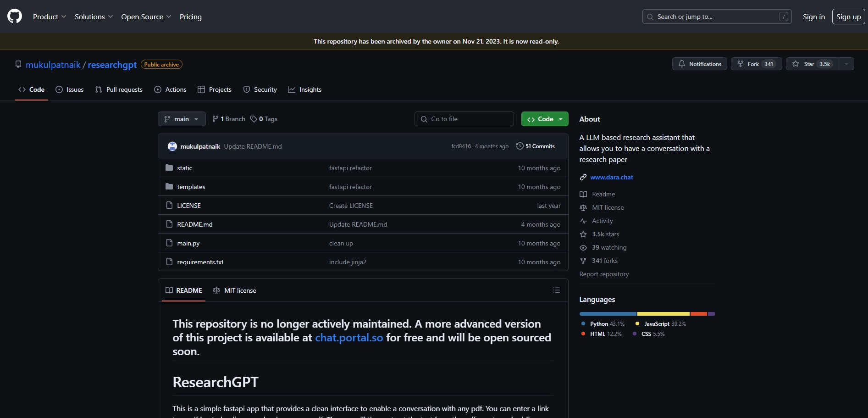Click the link icon beside www.dara.chat
The height and width of the screenshot is (418, 868).
[583, 177]
